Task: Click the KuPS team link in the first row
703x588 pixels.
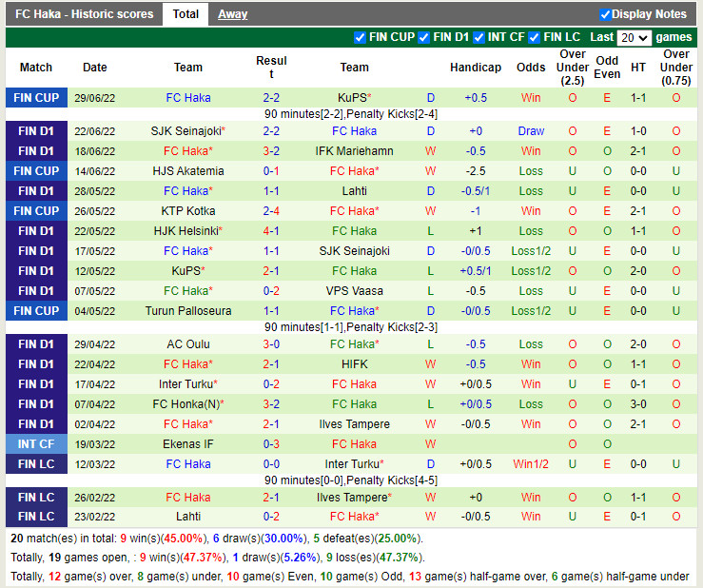Action: [x=352, y=98]
